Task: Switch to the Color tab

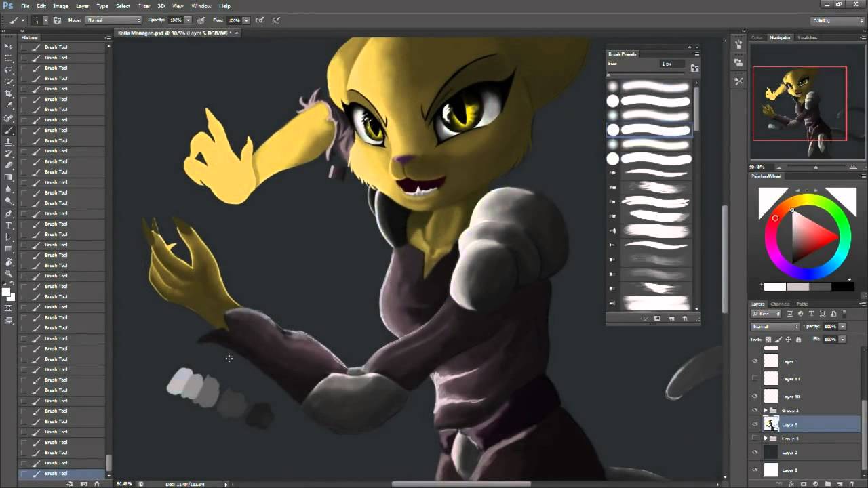Action: click(x=757, y=38)
